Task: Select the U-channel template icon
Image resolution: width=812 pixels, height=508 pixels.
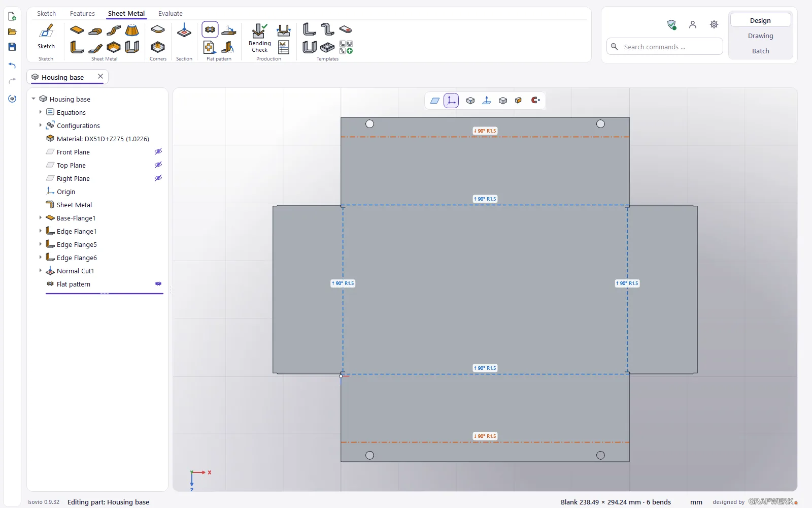Action: coord(310,47)
